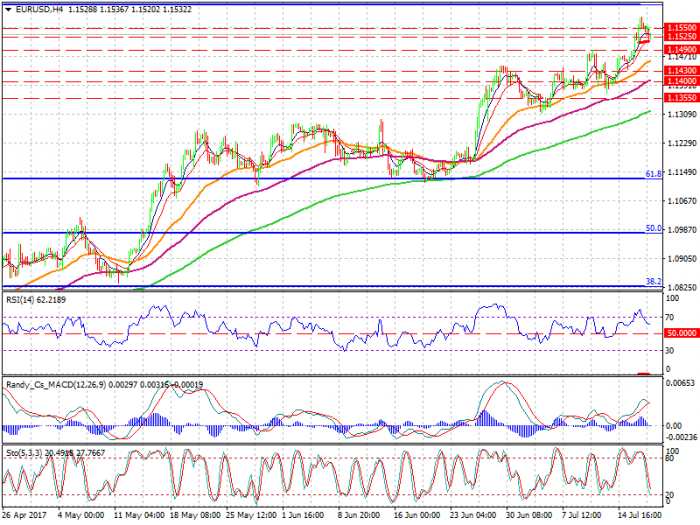Viewport: 700px width, 525px height.
Task: Click the 70 level on RSI scale
Action: click(x=669, y=318)
